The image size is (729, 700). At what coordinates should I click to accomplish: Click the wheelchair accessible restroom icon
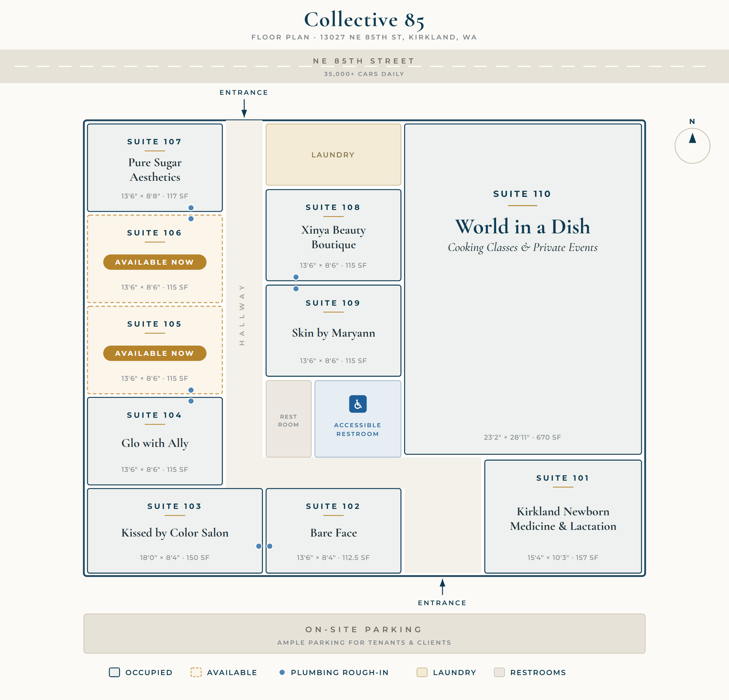pos(358,404)
